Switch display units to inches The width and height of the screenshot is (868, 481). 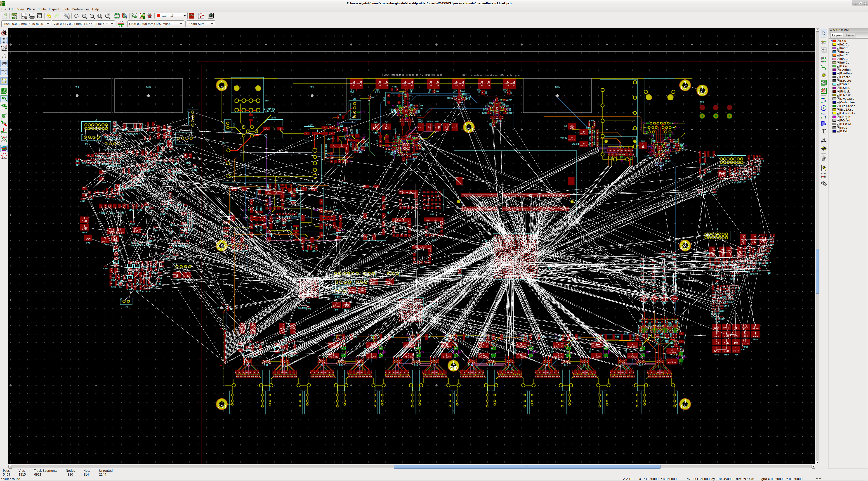(4, 55)
